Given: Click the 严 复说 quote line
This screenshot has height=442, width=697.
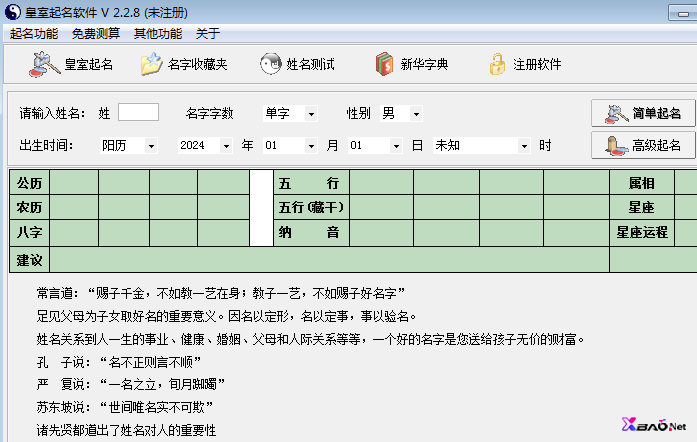Looking at the screenshot, I should [131, 384].
